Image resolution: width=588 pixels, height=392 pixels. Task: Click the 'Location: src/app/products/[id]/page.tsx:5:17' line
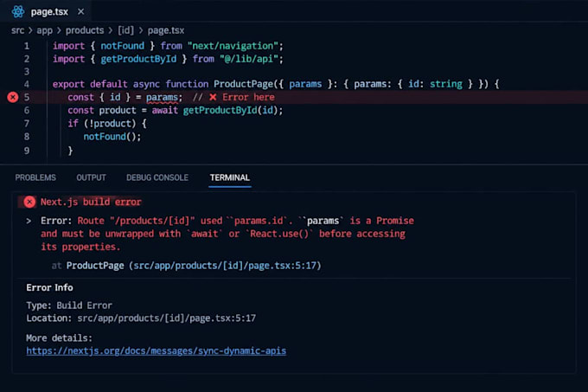tap(141, 318)
